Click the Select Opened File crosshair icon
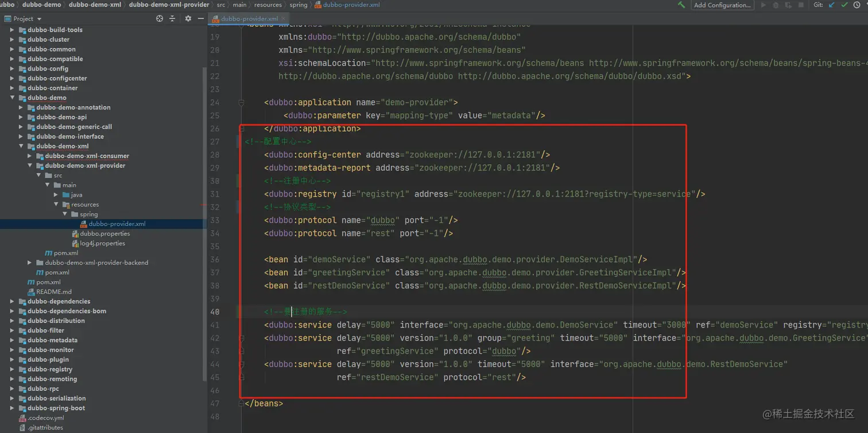 coord(160,18)
